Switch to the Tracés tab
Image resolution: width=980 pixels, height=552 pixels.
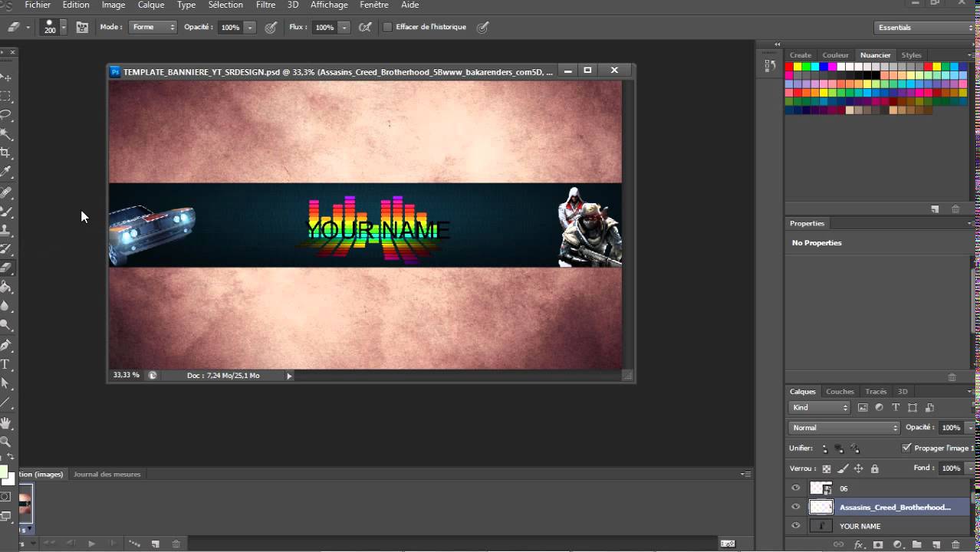coord(876,392)
